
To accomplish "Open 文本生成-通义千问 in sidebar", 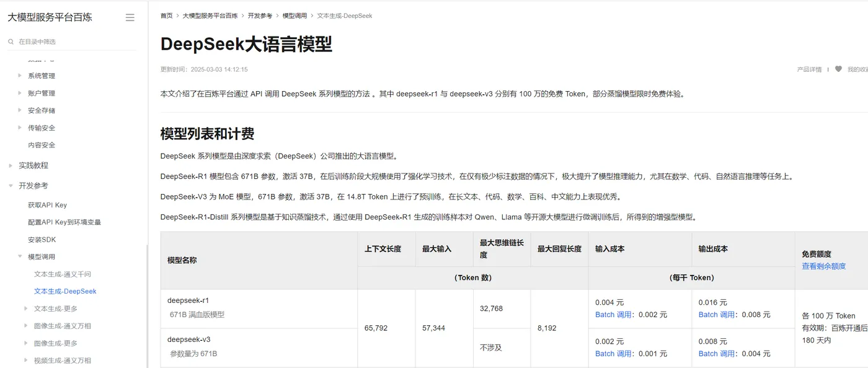I will point(63,274).
